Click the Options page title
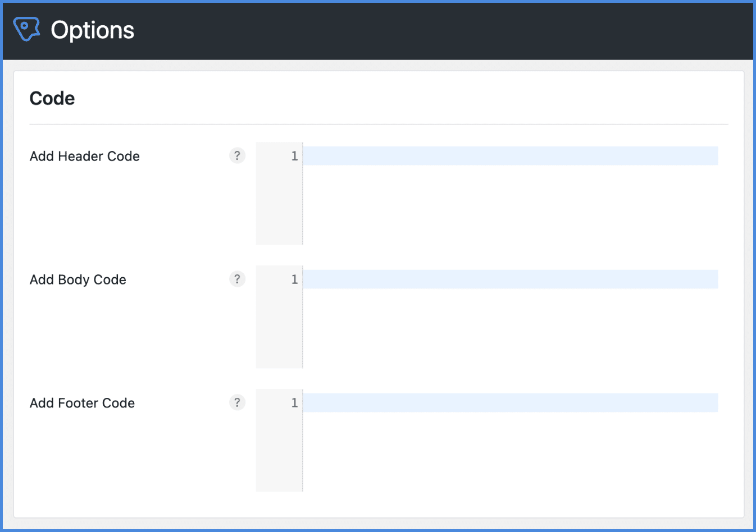Image resolution: width=756 pixels, height=532 pixels. click(x=92, y=30)
